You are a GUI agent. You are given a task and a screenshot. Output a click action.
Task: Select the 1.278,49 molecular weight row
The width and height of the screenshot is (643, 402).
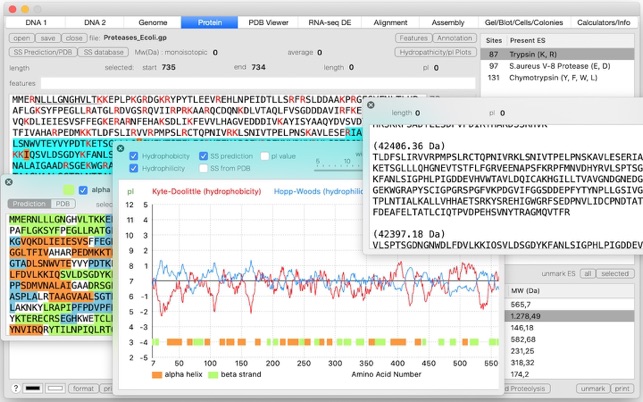(x=569, y=316)
